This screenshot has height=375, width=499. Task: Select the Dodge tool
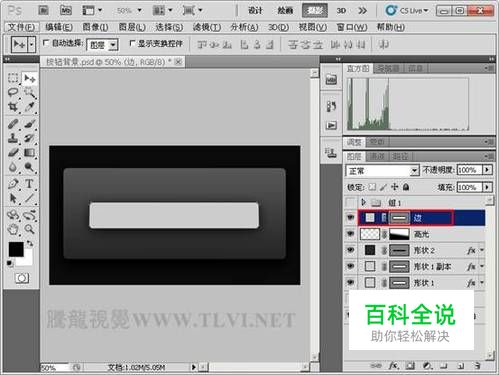point(29,167)
